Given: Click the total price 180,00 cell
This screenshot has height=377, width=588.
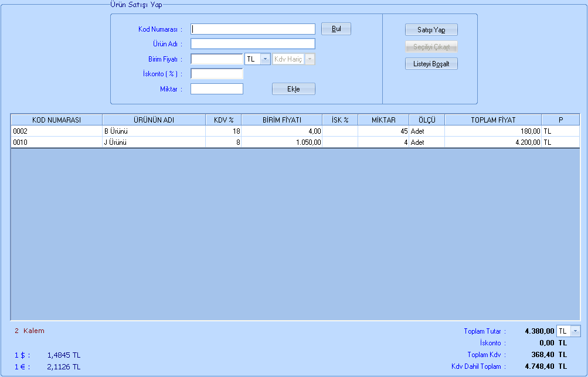Looking at the screenshot, I should (x=493, y=131).
